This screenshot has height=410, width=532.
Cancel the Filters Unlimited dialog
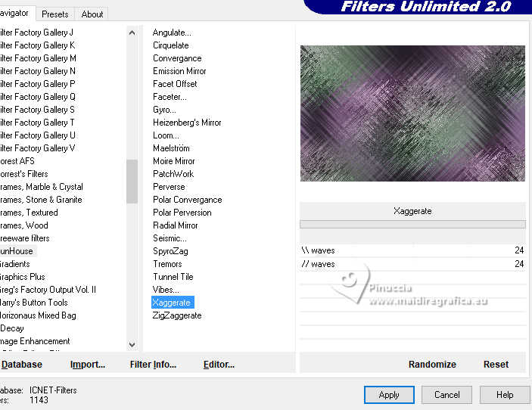coord(446,395)
